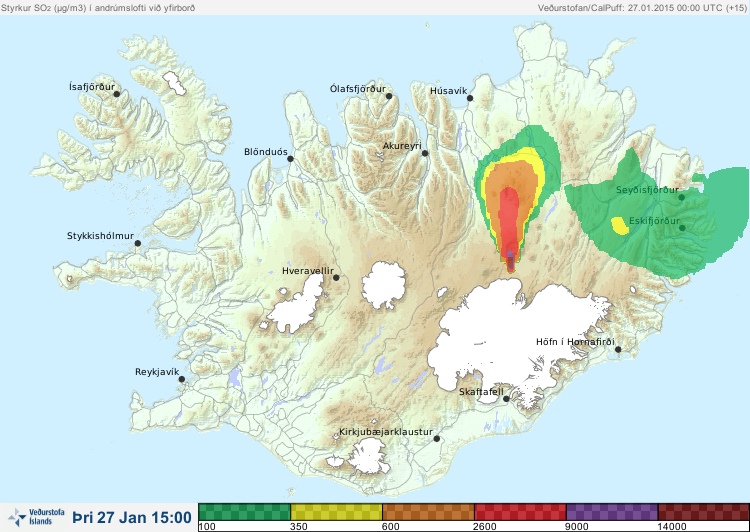Click the Blönduós city marker dot
The width and height of the screenshot is (750, 532).
pyautogui.click(x=290, y=159)
